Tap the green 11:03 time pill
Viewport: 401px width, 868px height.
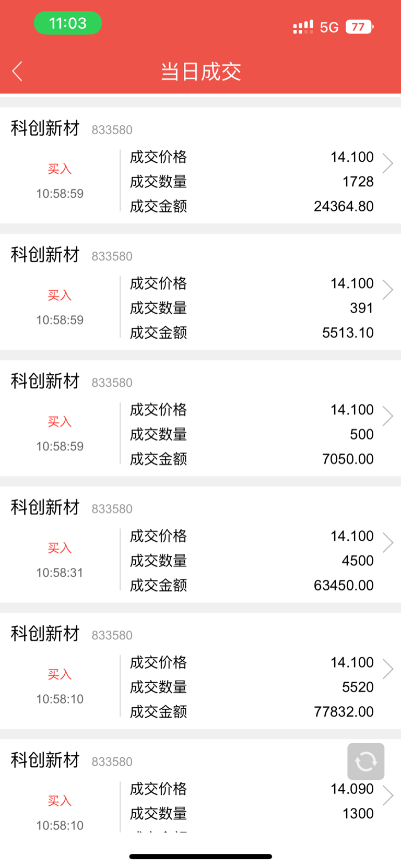coord(68,23)
